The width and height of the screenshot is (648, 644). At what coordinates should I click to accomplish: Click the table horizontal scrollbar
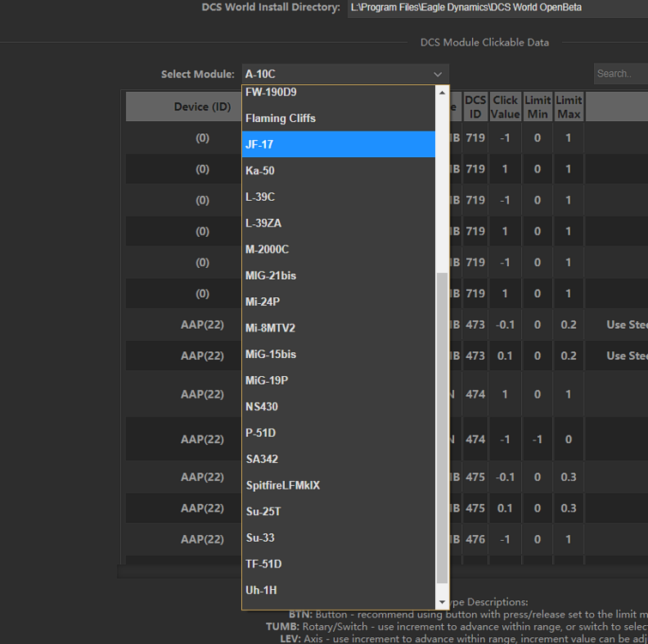pyautogui.click(x=382, y=572)
